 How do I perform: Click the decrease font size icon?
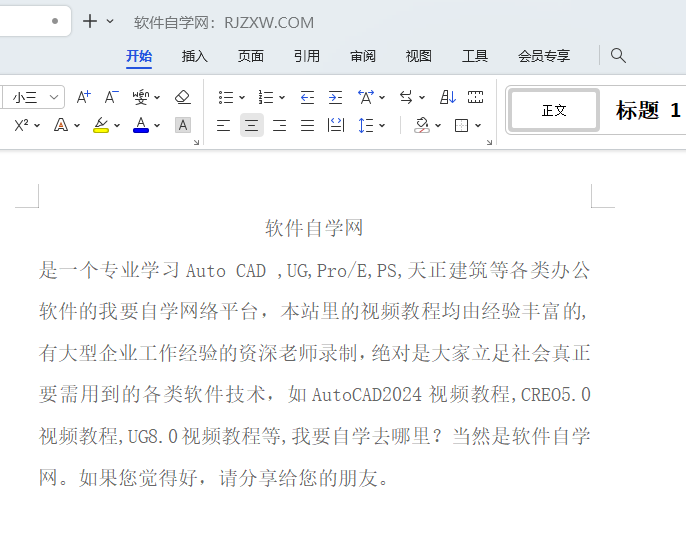[x=112, y=97]
